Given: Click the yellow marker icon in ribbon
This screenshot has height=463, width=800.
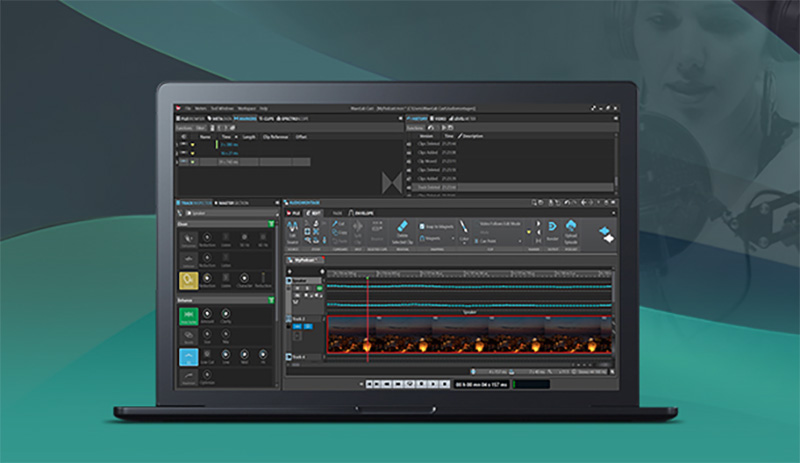Looking at the screenshot, I should click(x=529, y=232).
